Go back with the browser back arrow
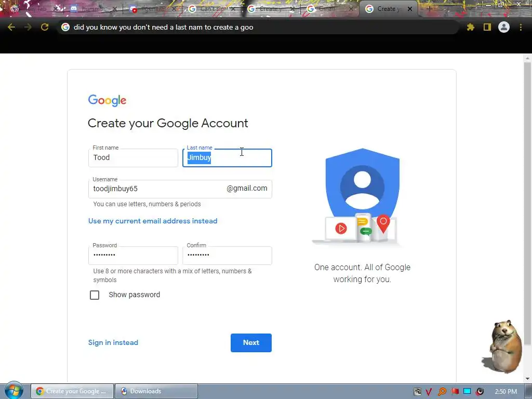532x399 pixels. (11, 27)
